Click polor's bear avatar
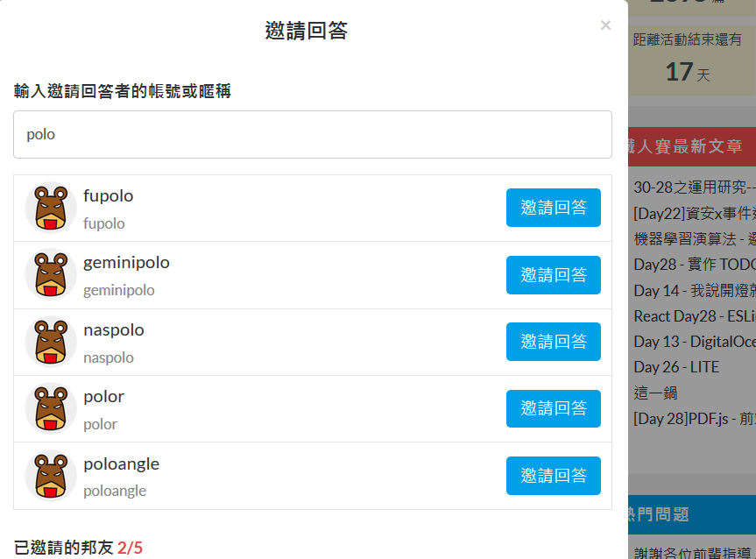 tap(50, 408)
